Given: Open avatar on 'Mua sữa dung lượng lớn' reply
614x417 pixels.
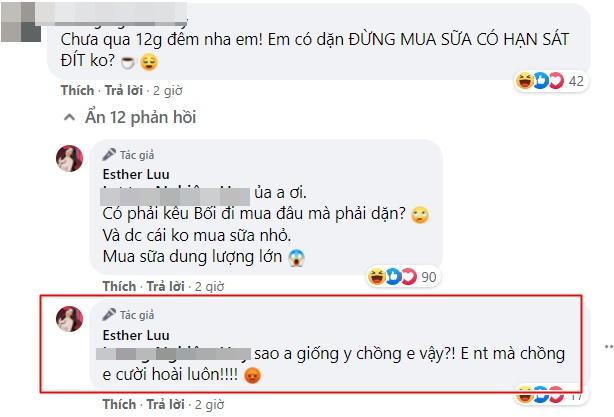Looking at the screenshot, I should [x=71, y=159].
